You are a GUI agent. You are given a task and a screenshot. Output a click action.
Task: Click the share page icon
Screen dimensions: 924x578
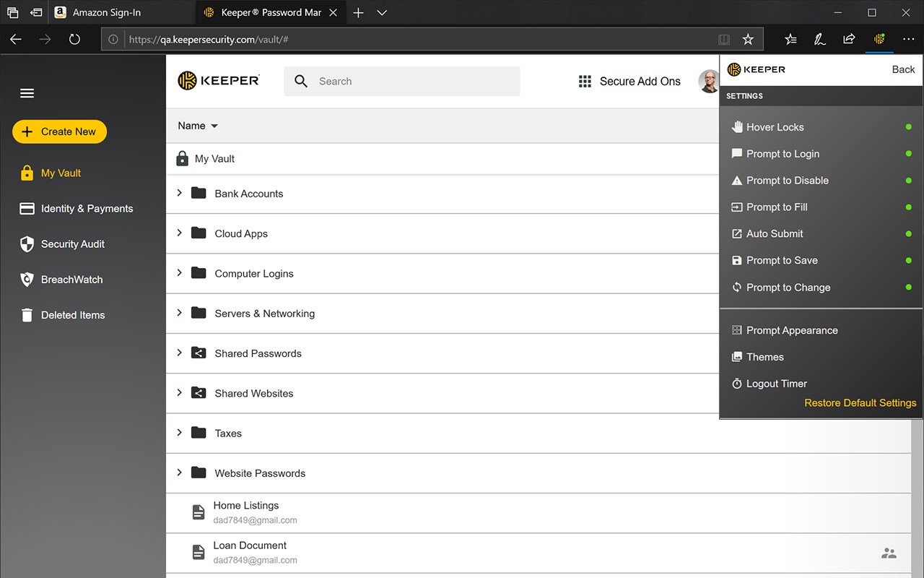click(x=849, y=39)
